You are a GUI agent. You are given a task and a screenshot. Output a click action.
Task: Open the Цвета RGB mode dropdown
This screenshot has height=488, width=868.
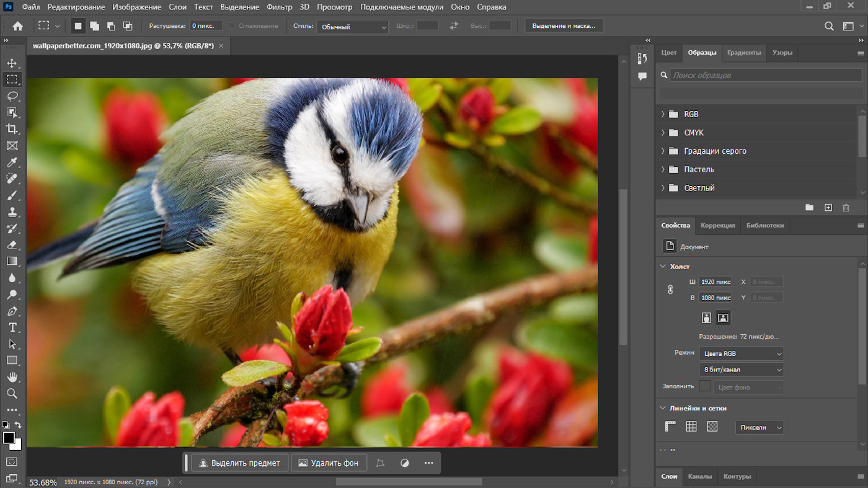(x=741, y=353)
